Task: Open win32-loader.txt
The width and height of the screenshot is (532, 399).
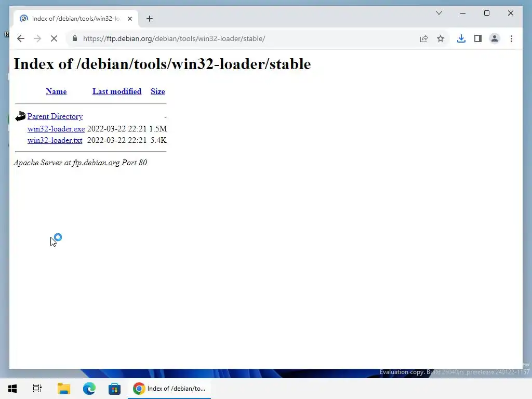Action: (x=55, y=140)
